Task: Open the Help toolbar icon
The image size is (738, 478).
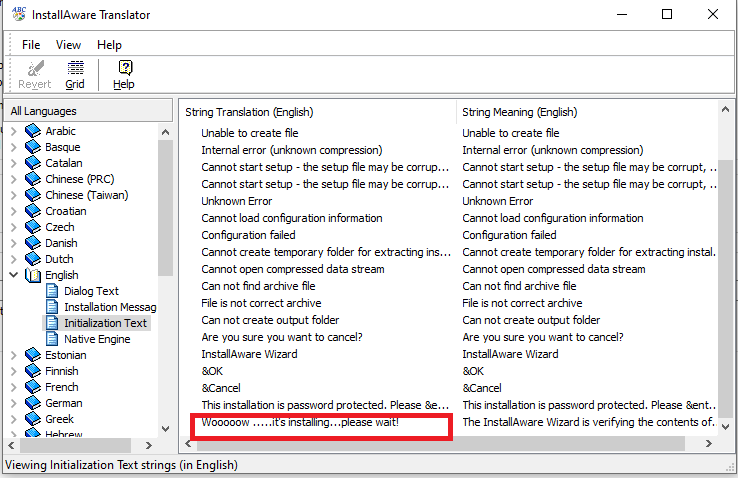Action: (125, 68)
